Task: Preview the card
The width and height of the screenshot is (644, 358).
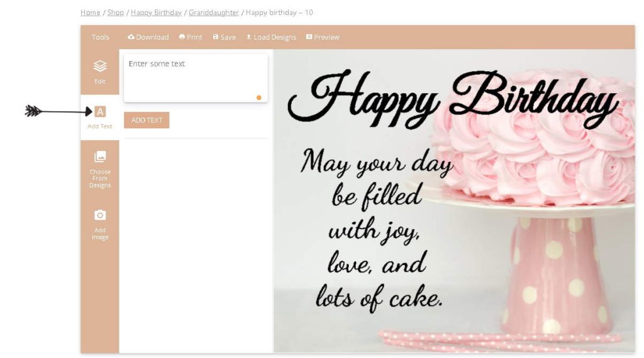Action: tap(323, 37)
